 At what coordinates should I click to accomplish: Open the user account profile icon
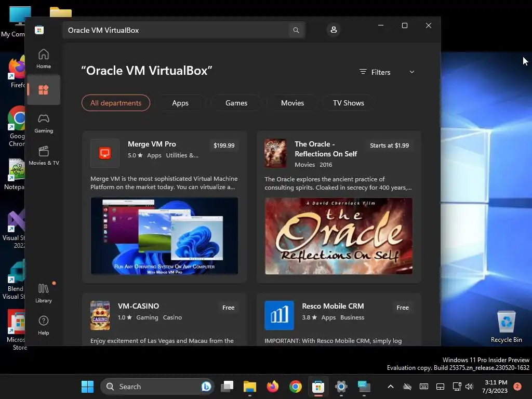point(334,30)
